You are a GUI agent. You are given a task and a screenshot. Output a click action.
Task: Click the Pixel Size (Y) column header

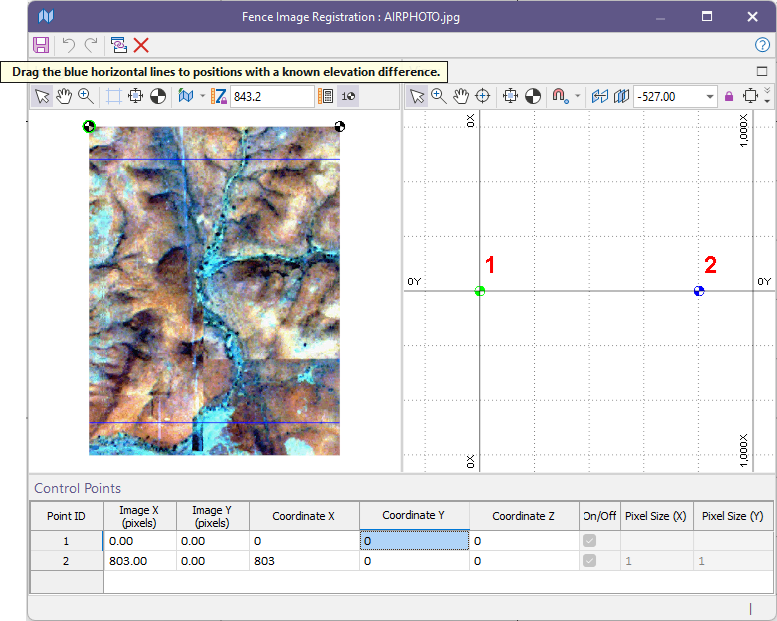coord(732,516)
